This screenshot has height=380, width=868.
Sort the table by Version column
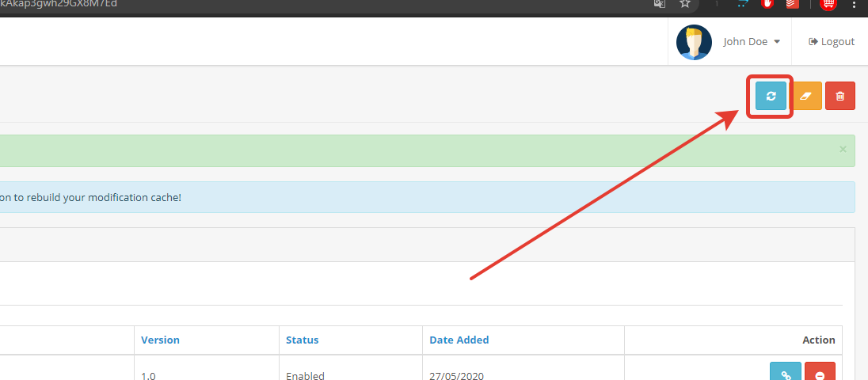(160, 340)
